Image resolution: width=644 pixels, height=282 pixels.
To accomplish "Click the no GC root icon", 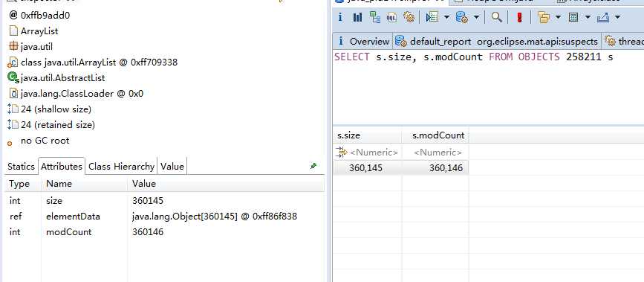I will (x=10, y=144).
